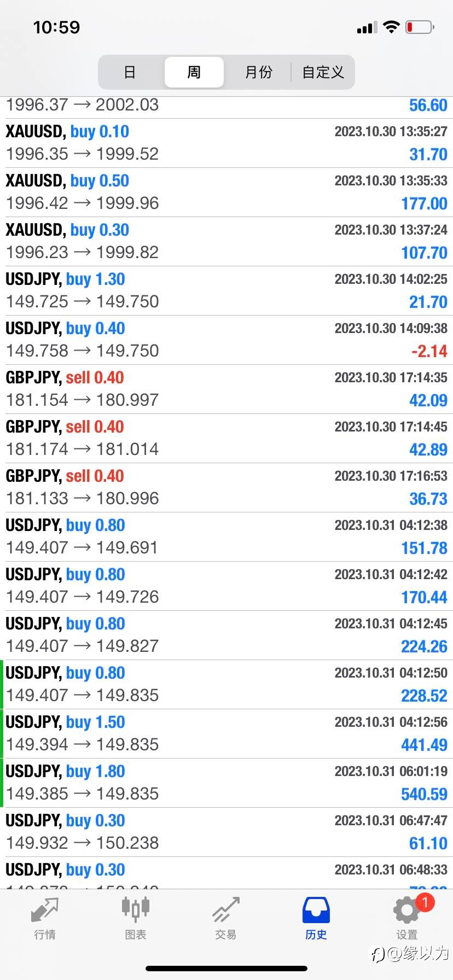Choose the 自定义 custom period
The image size is (453, 980).
323,72
